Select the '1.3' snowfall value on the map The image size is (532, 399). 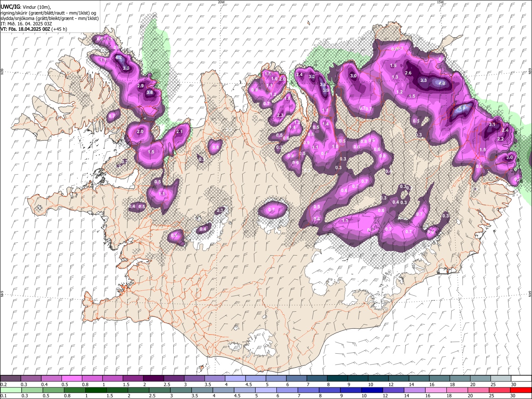click(x=395, y=77)
